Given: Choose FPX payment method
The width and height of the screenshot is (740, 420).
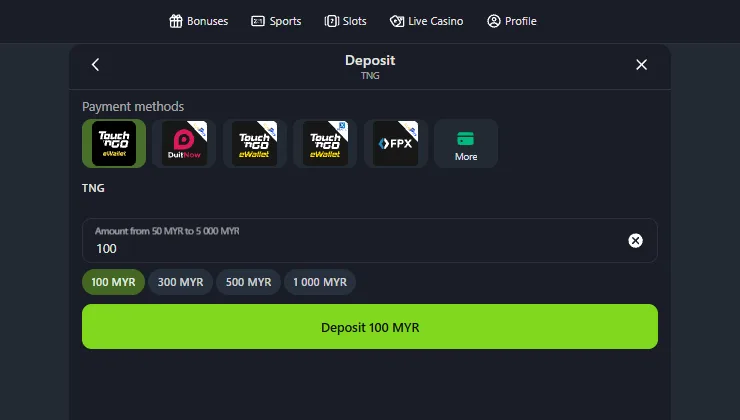Looking at the screenshot, I should [x=395, y=143].
